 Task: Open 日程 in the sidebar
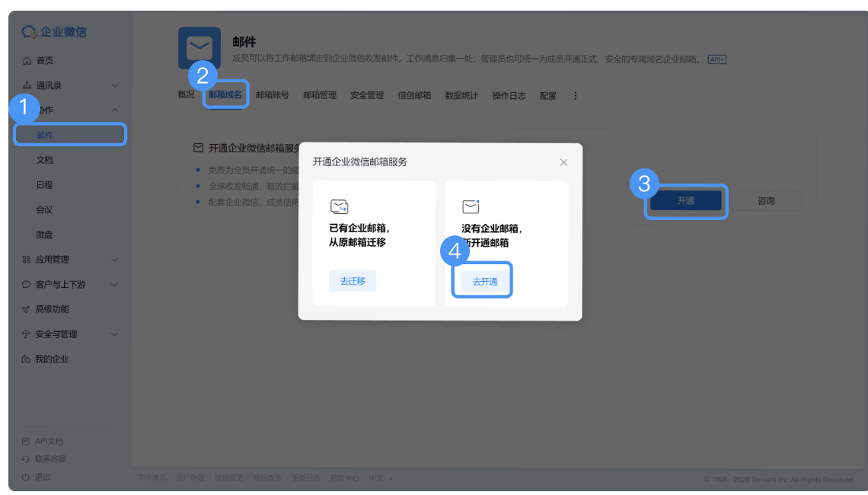pos(44,184)
